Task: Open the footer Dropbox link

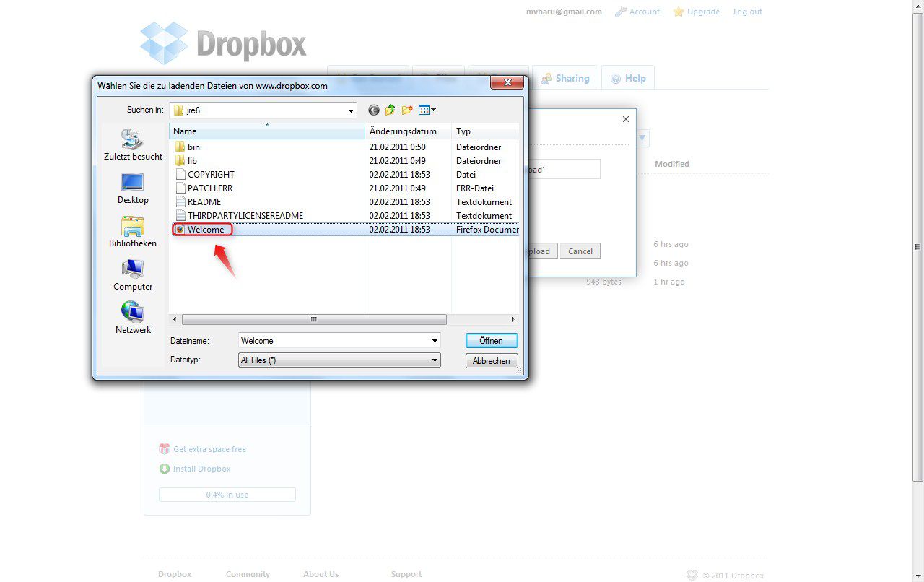Action: pos(175,574)
